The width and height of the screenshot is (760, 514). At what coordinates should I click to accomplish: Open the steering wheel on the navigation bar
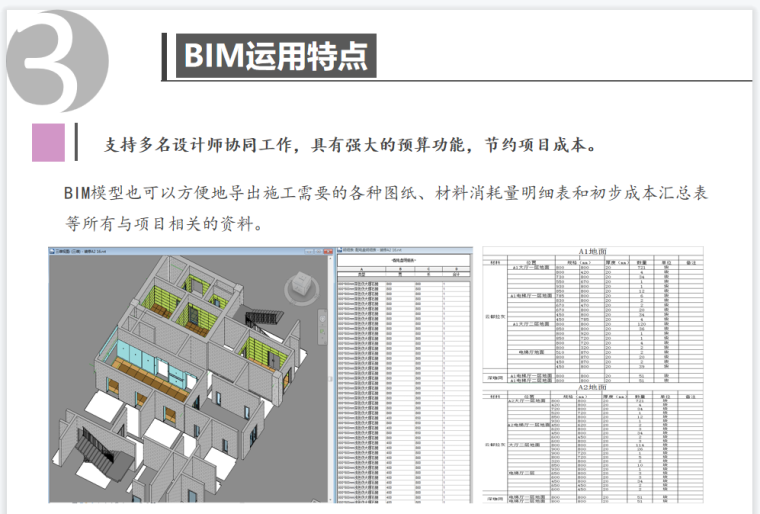[x=322, y=318]
